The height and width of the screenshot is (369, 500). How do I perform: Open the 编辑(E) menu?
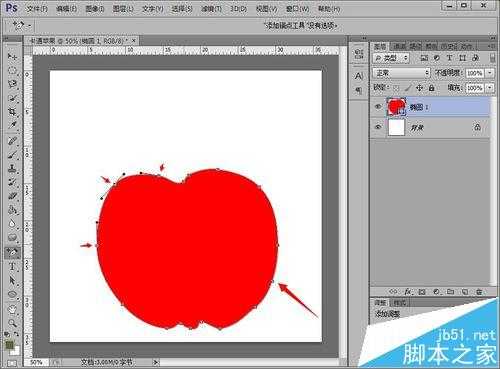66,8
